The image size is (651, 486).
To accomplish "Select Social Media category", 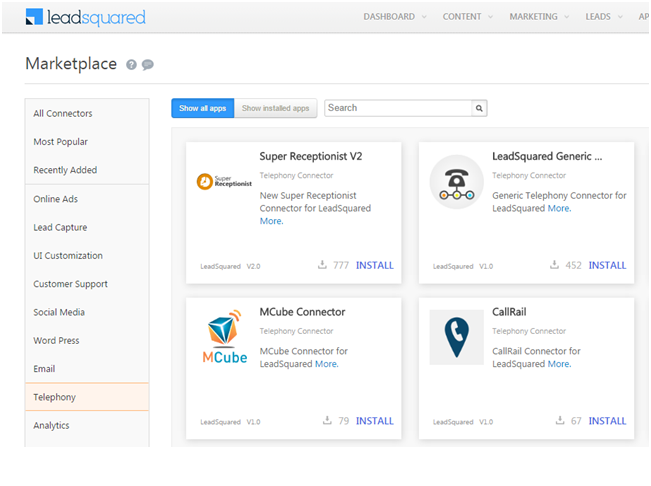I will [87, 312].
